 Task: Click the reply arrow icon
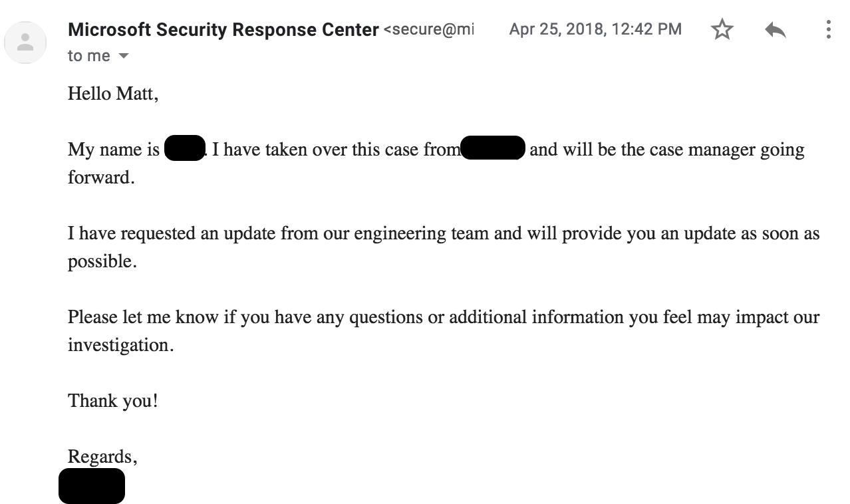tap(775, 29)
